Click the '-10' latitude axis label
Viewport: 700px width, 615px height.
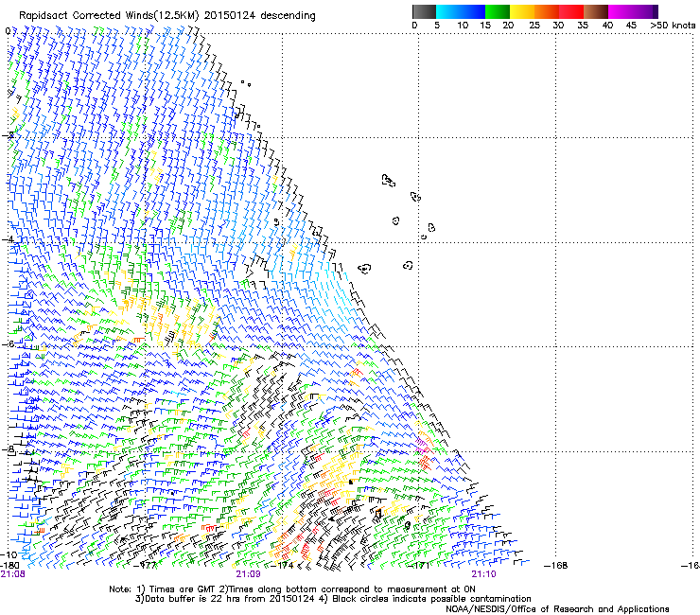click(8, 554)
